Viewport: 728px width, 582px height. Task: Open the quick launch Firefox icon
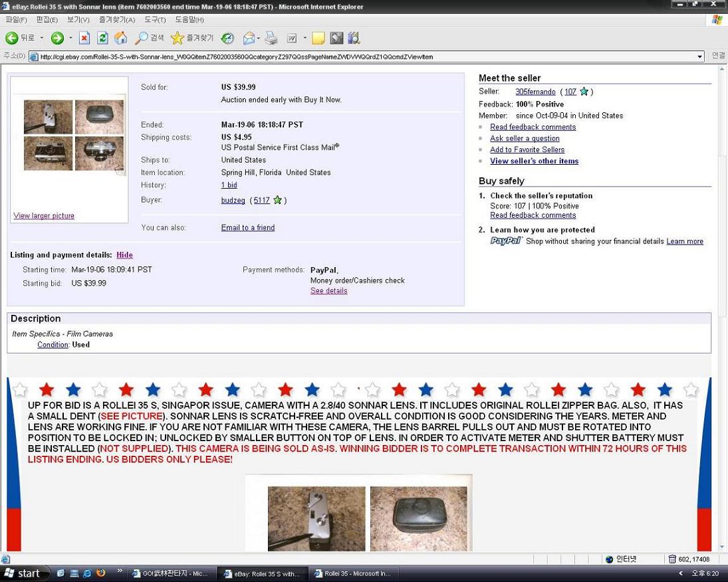click(101, 573)
